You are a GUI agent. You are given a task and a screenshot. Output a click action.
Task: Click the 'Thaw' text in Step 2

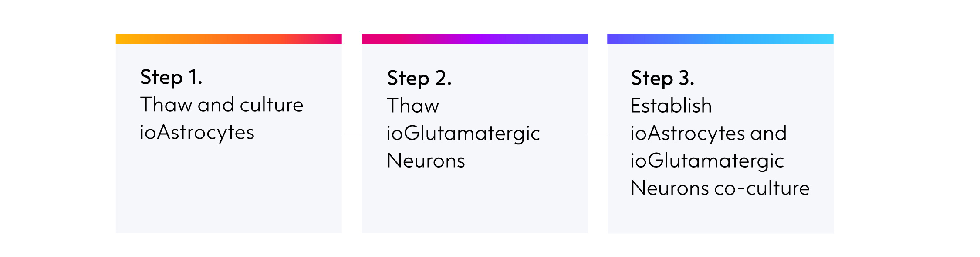[413, 106]
